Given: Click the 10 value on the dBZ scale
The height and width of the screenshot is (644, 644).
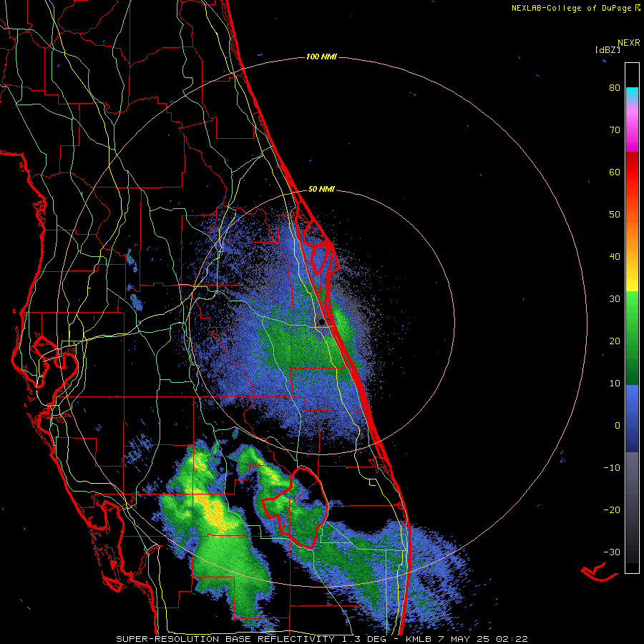Looking at the screenshot, I should (x=615, y=384).
